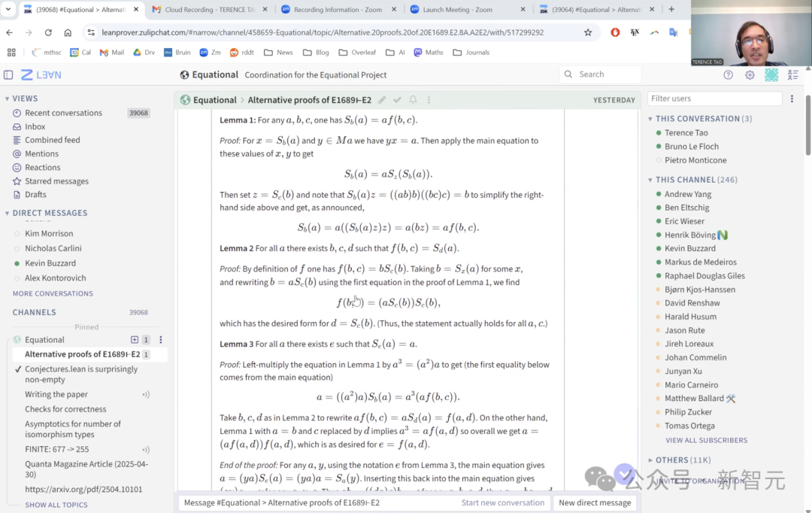Open browser home page icon
This screenshot has width=812, height=513.
point(68,32)
